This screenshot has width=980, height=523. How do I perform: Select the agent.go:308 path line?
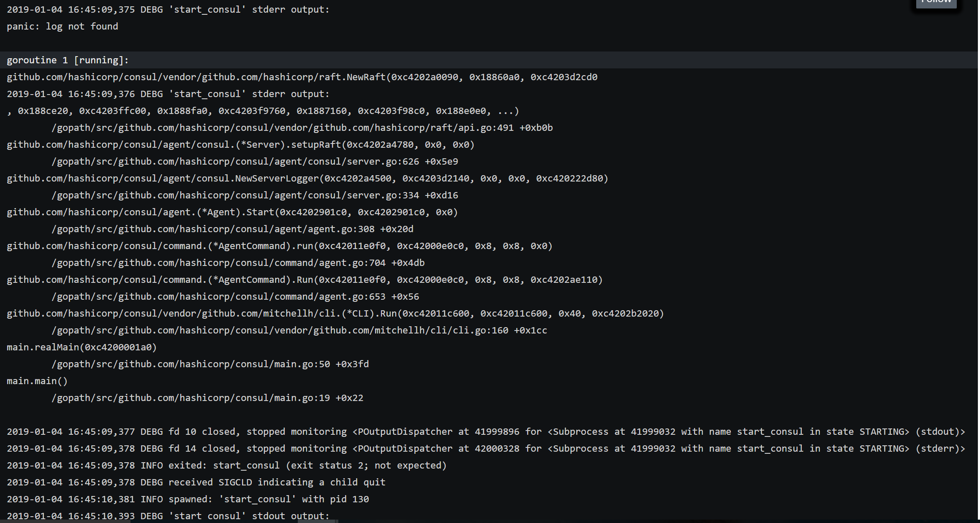(232, 229)
